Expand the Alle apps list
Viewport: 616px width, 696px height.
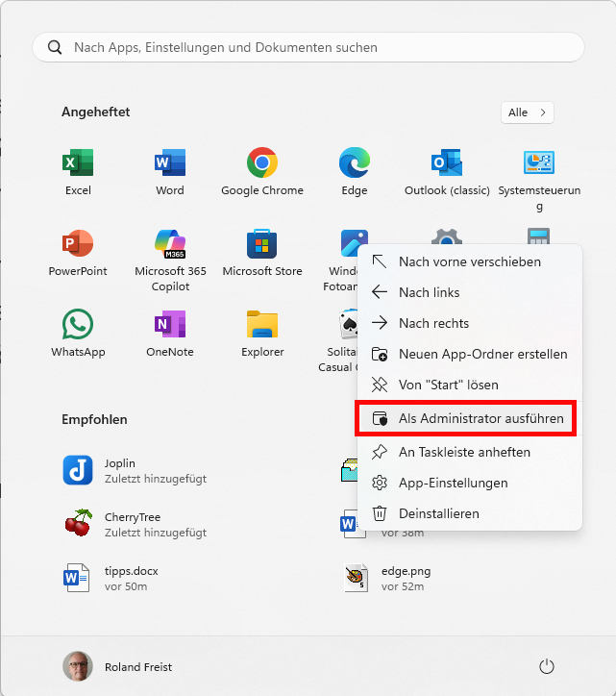pyautogui.click(x=528, y=112)
